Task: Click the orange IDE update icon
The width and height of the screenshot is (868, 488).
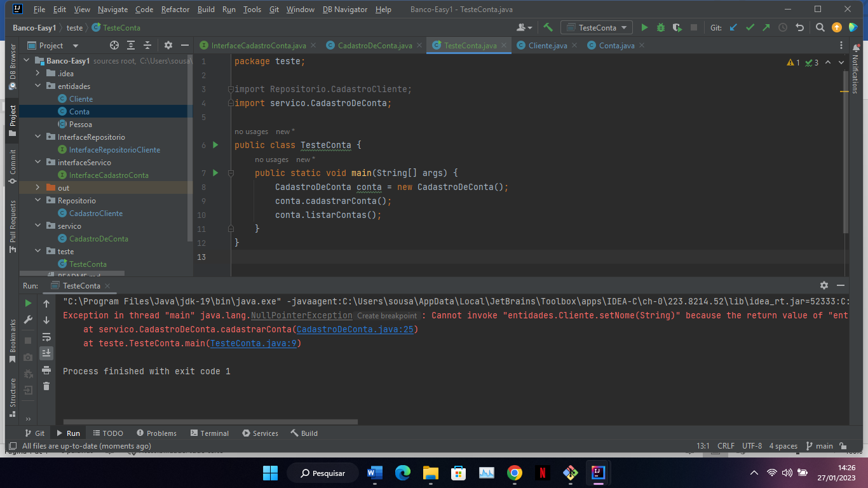Action: pyautogui.click(x=837, y=28)
